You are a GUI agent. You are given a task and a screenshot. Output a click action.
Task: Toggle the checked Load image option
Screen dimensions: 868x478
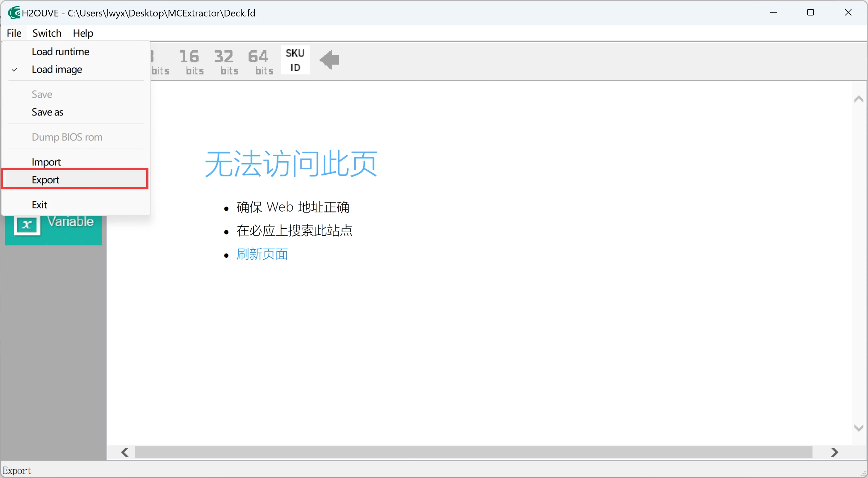coord(76,69)
